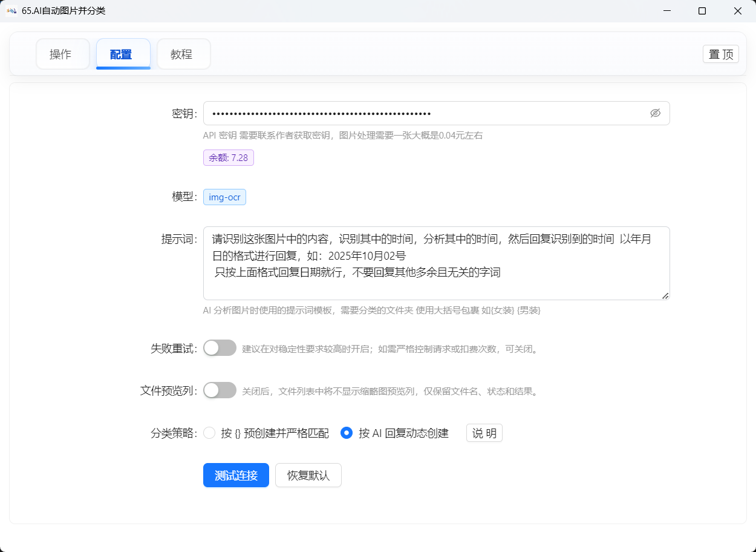This screenshot has height=552, width=756.
Task: Maximize the application window
Action: 702,11
